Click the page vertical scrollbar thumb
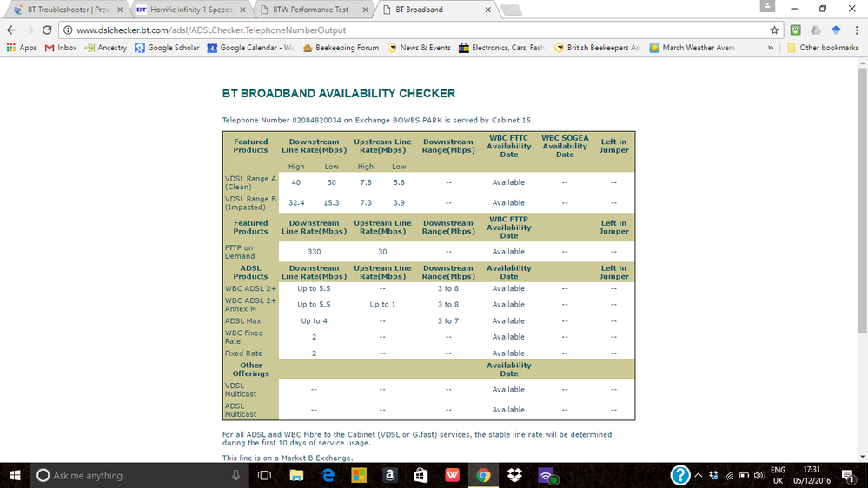868x488 pixels. click(863, 201)
